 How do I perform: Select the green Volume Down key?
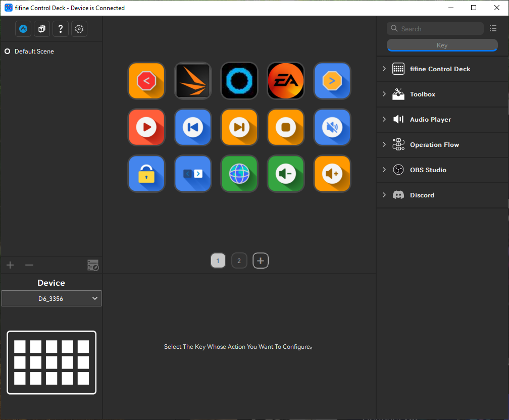[x=286, y=174]
